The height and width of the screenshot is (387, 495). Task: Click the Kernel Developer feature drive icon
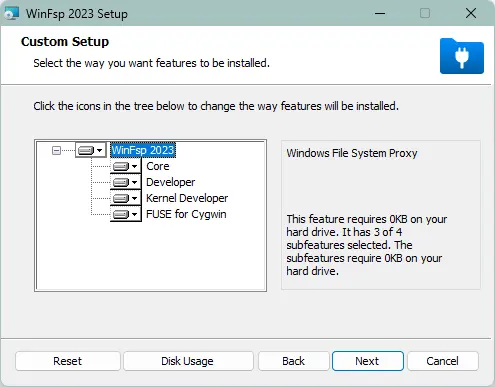121,198
